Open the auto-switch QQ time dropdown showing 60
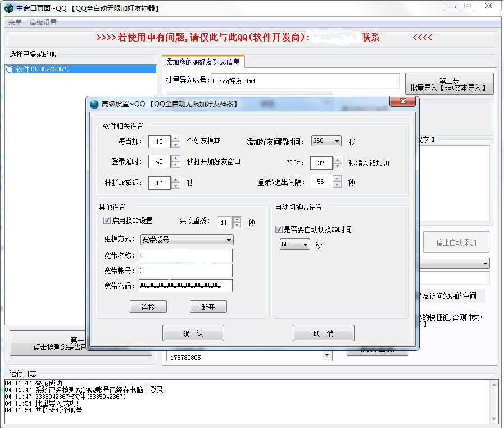This screenshot has width=504, height=428. [x=295, y=244]
